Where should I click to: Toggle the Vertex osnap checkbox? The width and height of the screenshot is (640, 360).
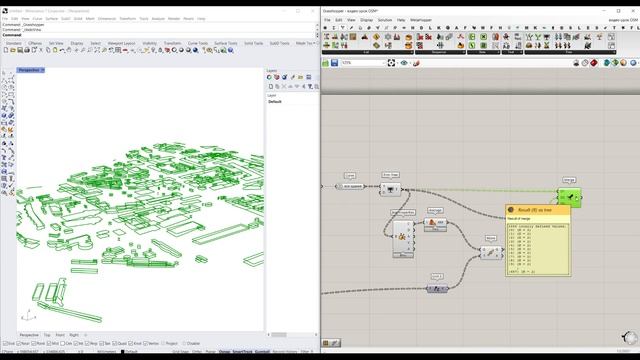click(x=146, y=343)
